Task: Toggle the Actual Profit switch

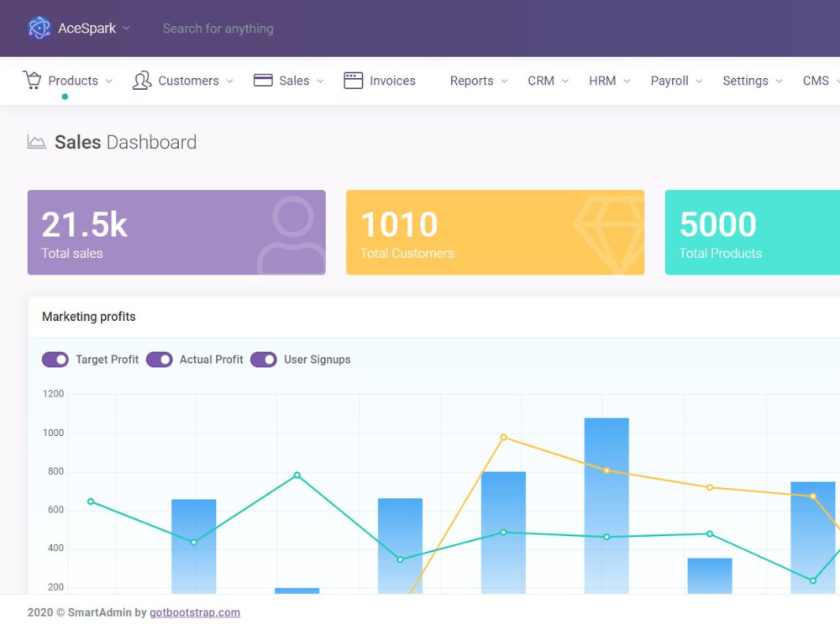Action: click(x=159, y=360)
